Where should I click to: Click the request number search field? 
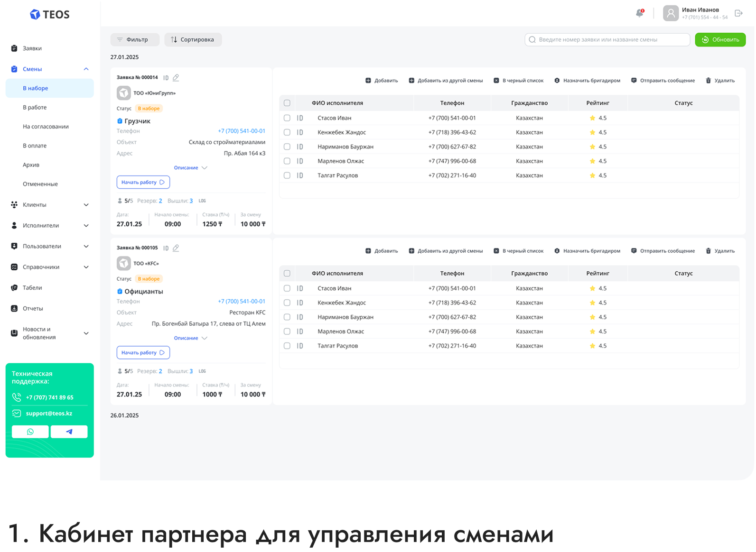pyautogui.click(x=607, y=40)
